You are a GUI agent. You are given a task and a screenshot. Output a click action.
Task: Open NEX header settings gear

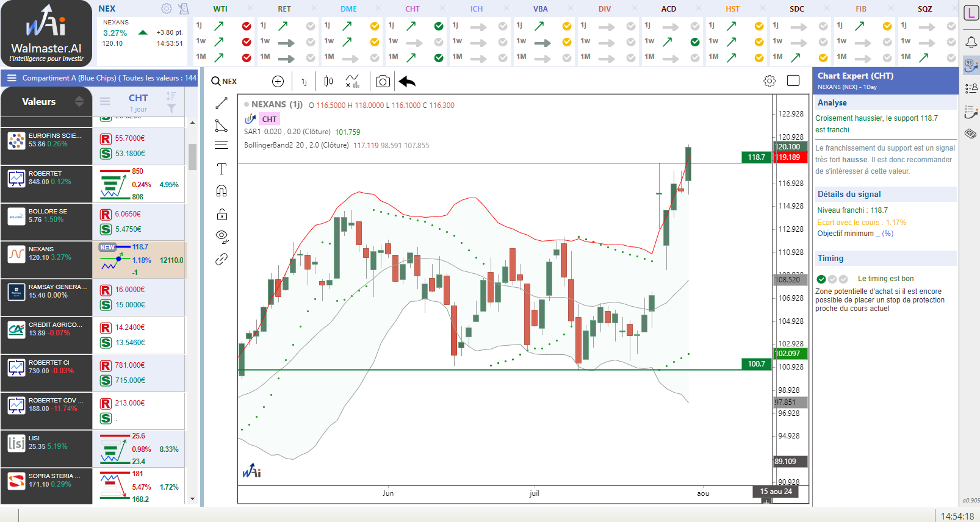[x=166, y=9]
